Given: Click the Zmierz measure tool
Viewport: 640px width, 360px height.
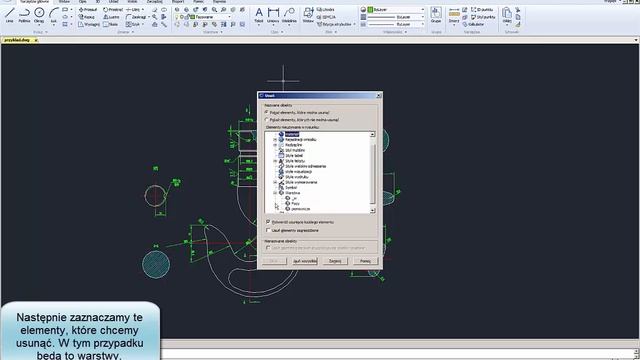Looking at the screenshot, I should (454, 16).
